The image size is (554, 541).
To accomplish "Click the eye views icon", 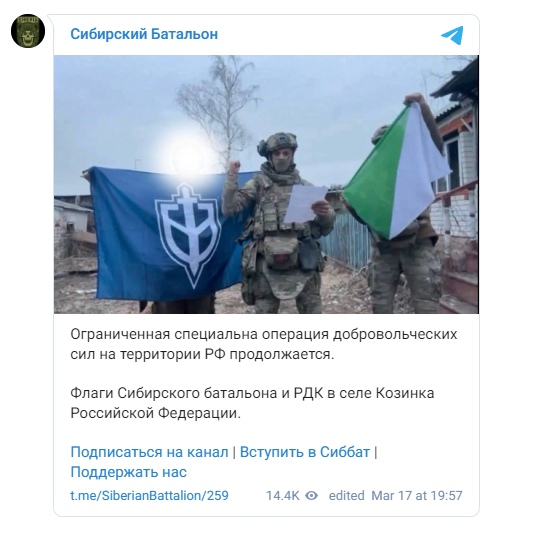I will click(x=311, y=495).
